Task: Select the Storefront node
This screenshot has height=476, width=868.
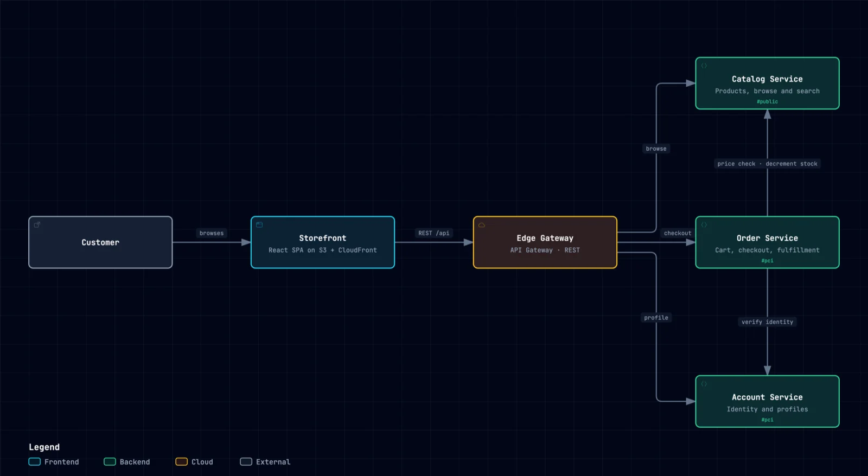Action: click(323, 242)
